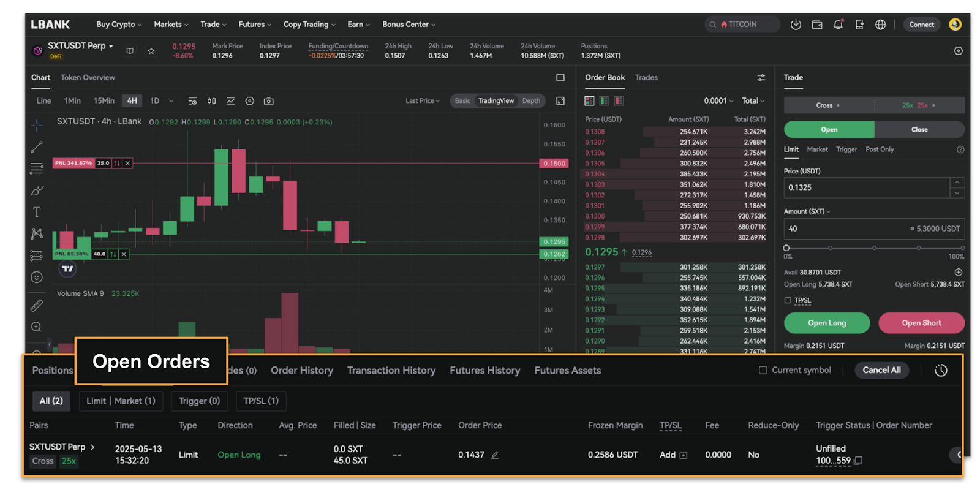Open the wallet icon in header
This screenshot has height=484, width=980.
817,25
